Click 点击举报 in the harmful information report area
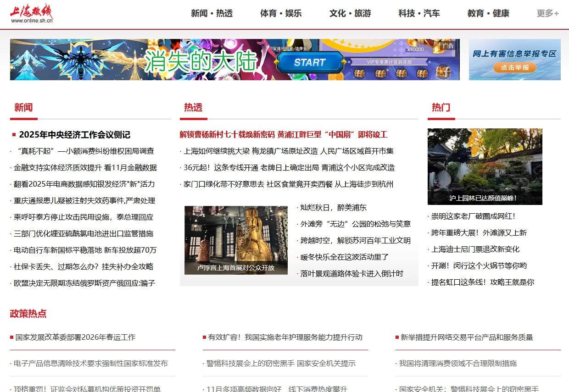Image resolution: width=569 pixels, height=392 pixels. coord(514,67)
